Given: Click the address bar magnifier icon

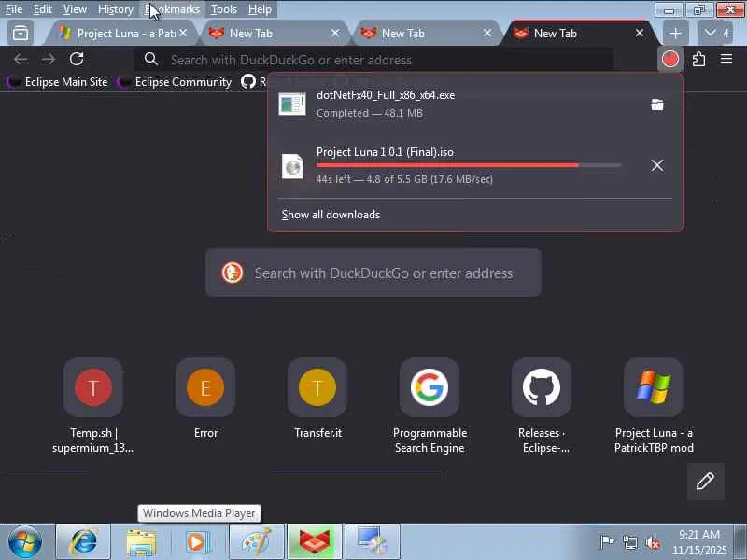Looking at the screenshot, I should pyautogui.click(x=151, y=59).
